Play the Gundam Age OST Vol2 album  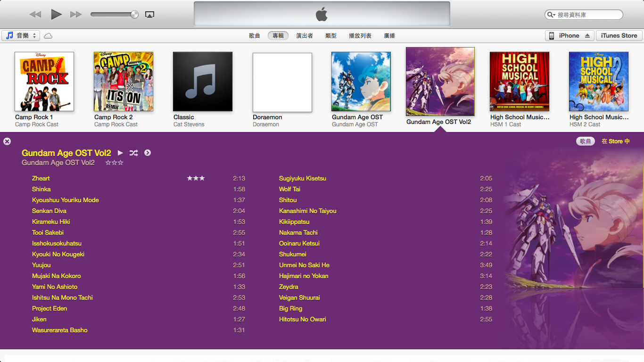tap(120, 153)
